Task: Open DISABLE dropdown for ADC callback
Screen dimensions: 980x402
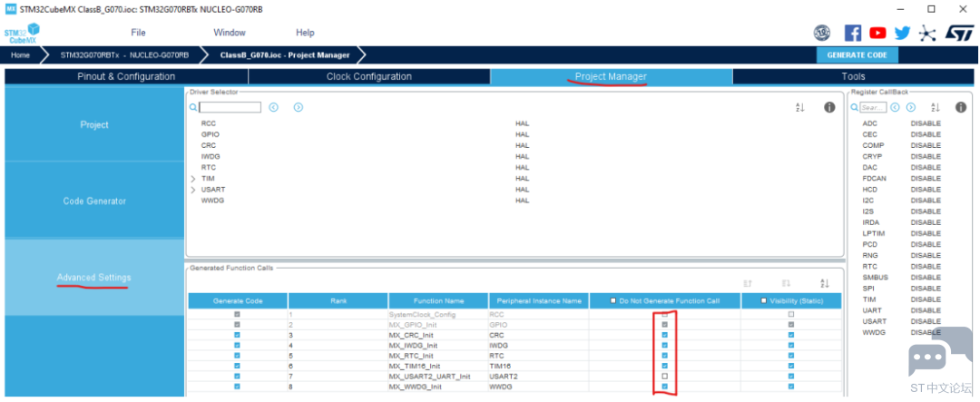Action: point(926,123)
